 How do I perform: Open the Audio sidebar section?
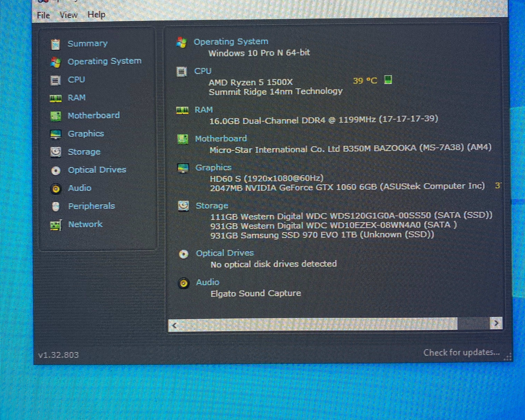[x=80, y=188]
